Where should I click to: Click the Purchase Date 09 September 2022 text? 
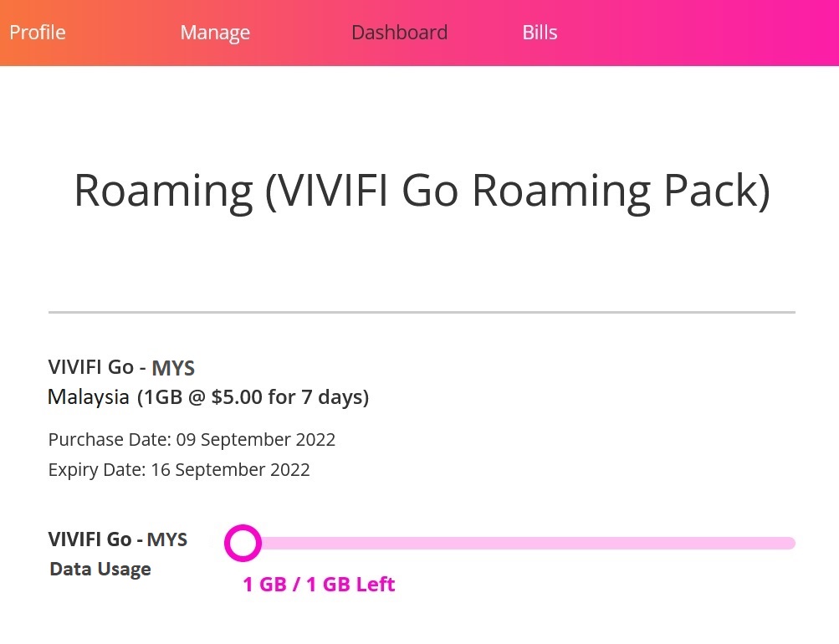[192, 440]
